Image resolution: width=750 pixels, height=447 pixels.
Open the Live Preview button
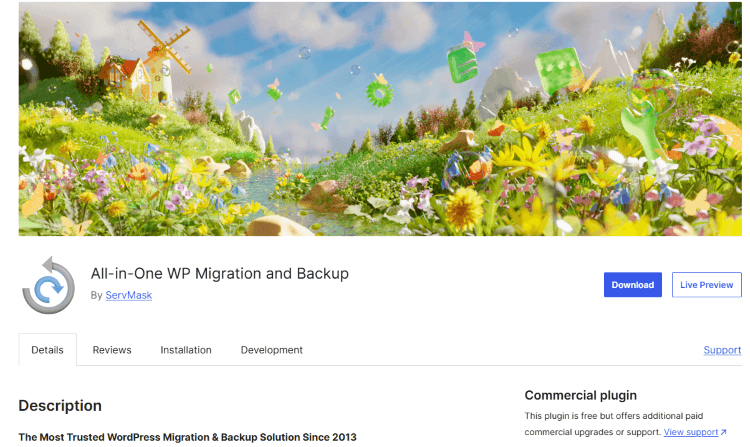706,285
